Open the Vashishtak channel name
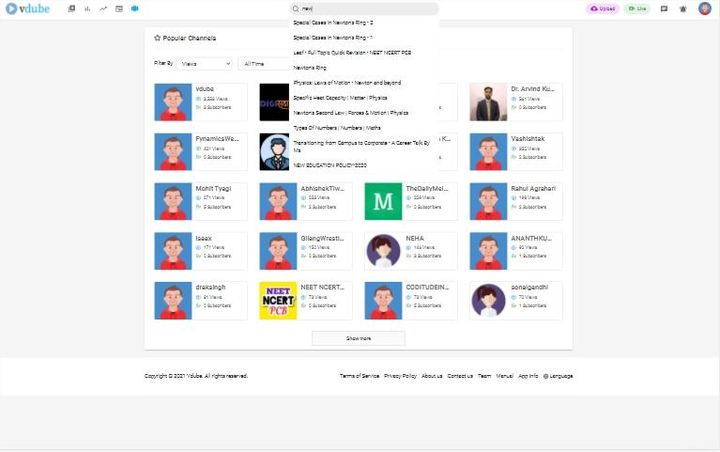Screen dimensions: 720x452 (x=528, y=139)
